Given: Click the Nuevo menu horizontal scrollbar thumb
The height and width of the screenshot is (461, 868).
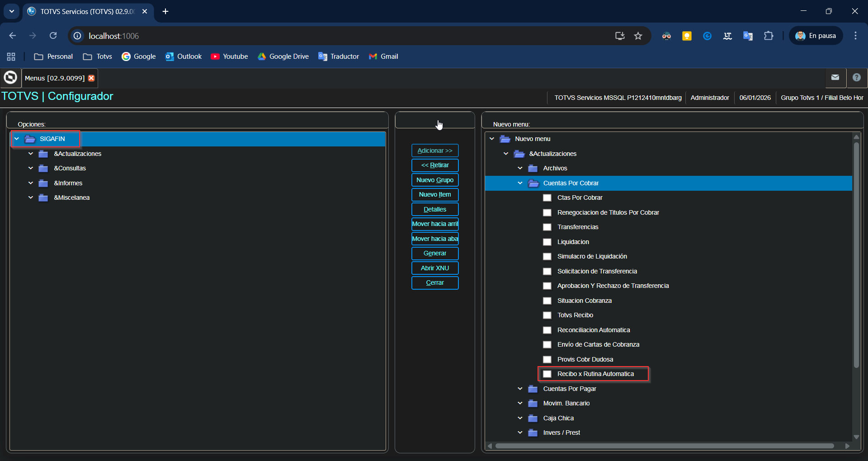Looking at the screenshot, I should tap(665, 446).
